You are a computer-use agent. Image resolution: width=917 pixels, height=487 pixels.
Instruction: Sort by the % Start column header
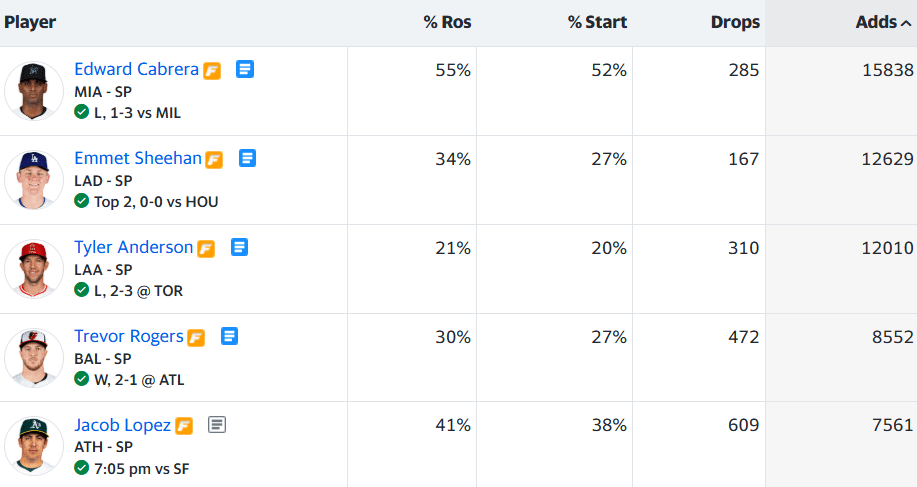[x=597, y=22]
